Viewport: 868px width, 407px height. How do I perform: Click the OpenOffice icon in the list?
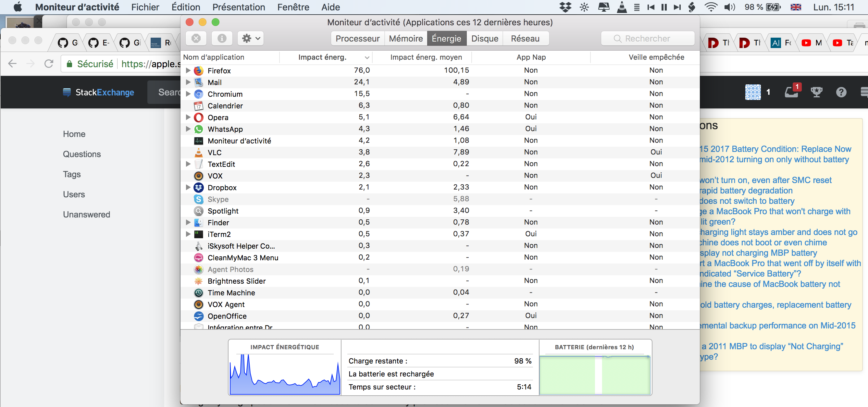pyautogui.click(x=198, y=316)
